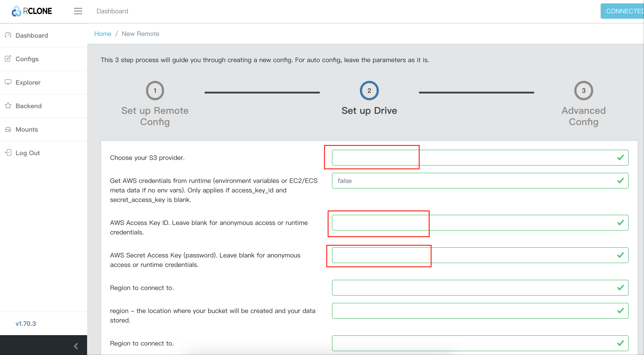Click the CONNECTED status button
644x355 pixels.
(622, 11)
